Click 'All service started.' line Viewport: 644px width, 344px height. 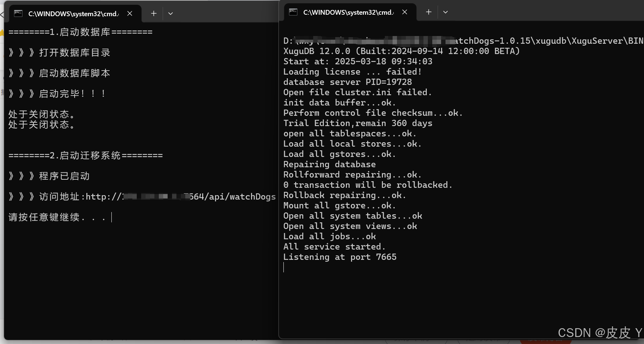click(x=334, y=247)
